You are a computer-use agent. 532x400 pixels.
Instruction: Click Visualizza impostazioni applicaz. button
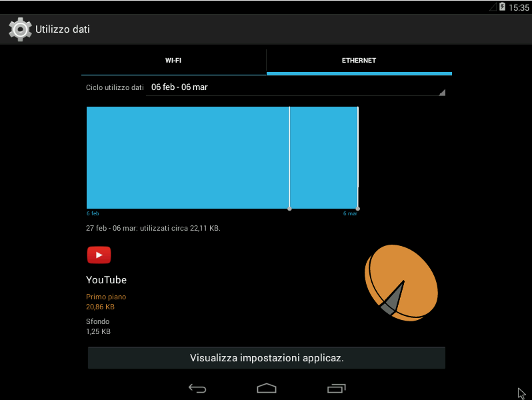point(267,358)
